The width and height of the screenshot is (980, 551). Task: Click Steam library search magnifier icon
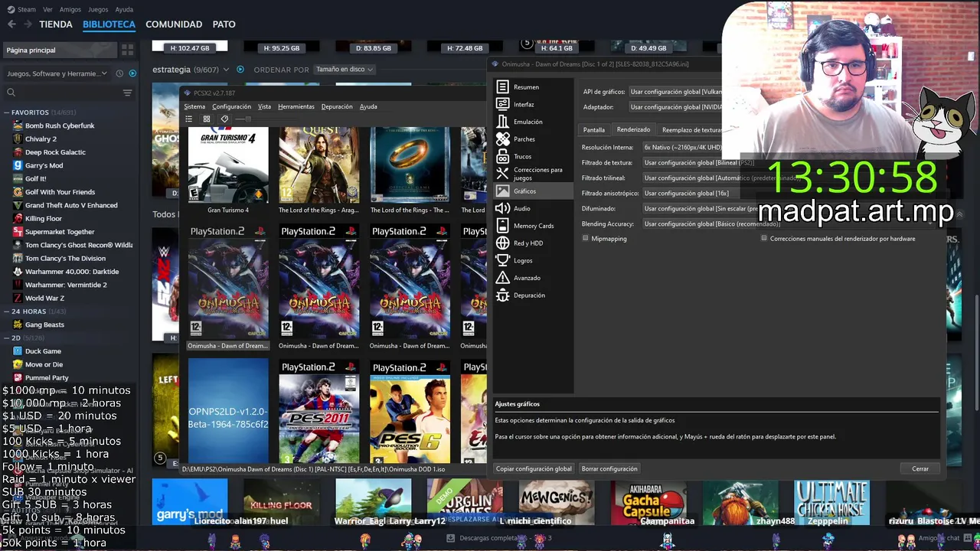11,93
